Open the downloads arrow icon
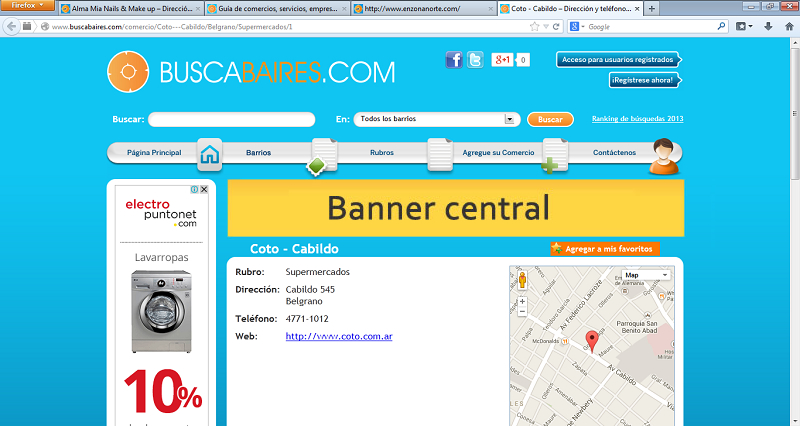The image size is (800, 426). coord(768,27)
